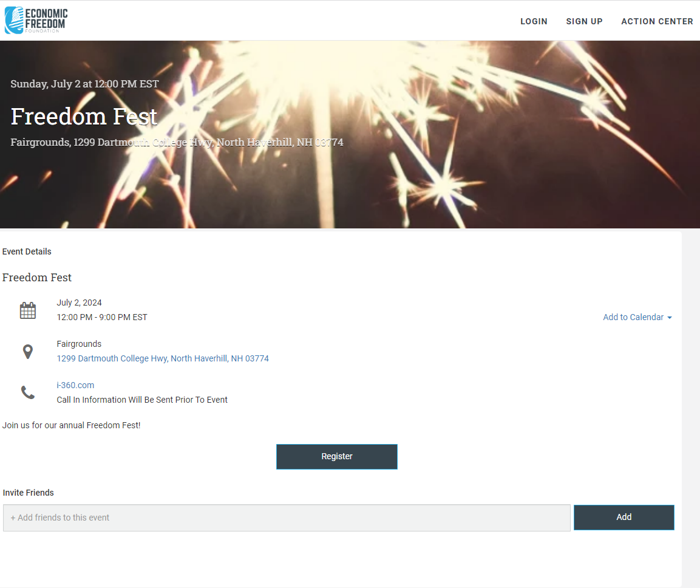Follow the i-360.com link

point(75,385)
